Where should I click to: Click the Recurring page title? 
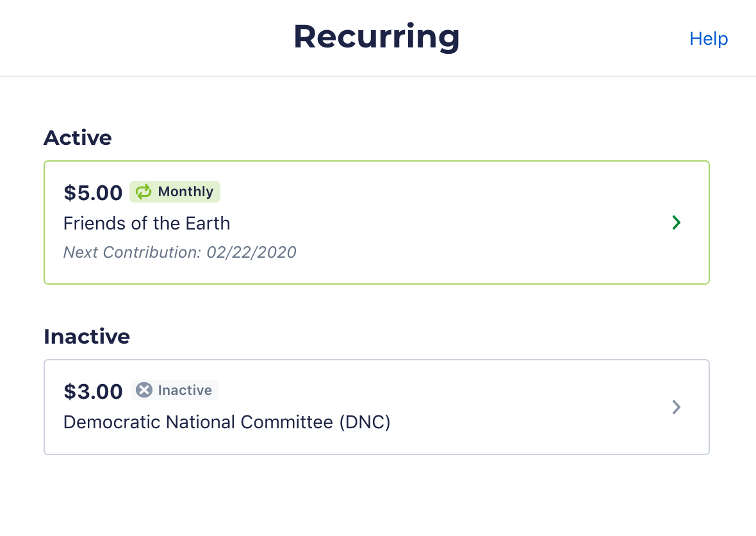[377, 38]
